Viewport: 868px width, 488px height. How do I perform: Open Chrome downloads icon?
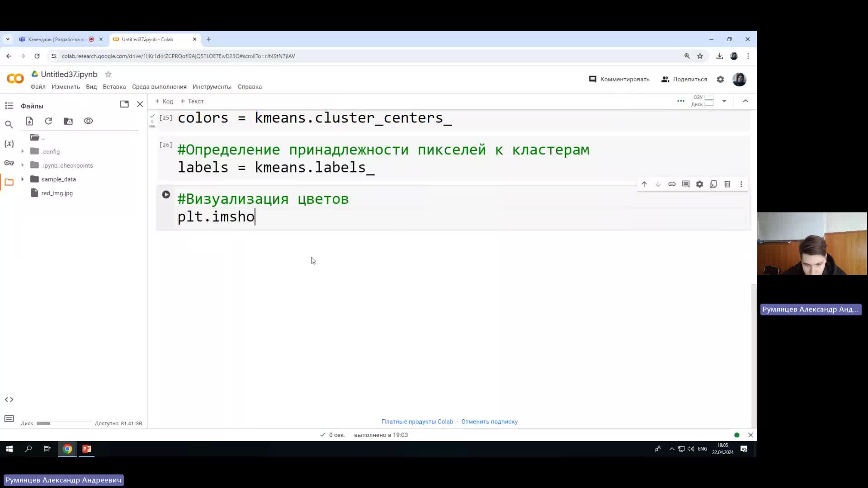click(x=720, y=56)
